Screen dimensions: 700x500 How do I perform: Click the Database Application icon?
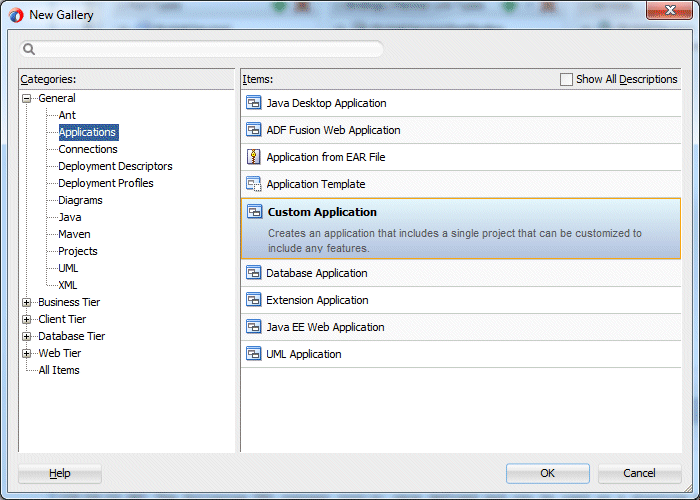point(254,272)
